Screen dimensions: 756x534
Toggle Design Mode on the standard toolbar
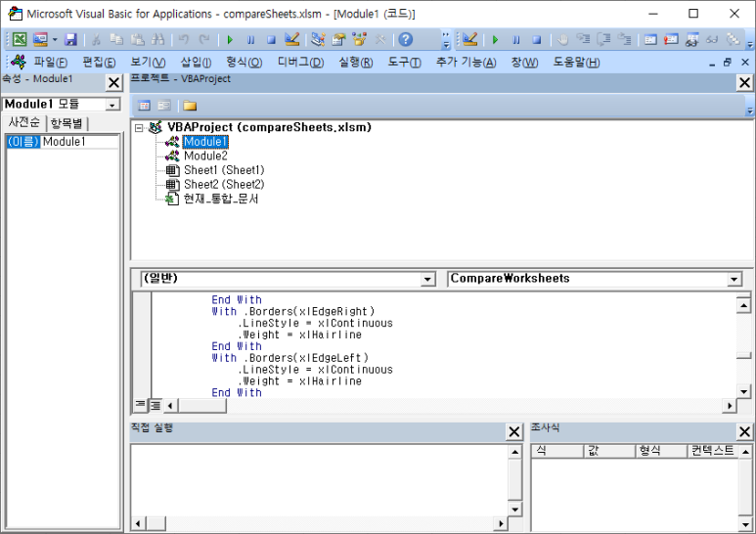(291, 39)
